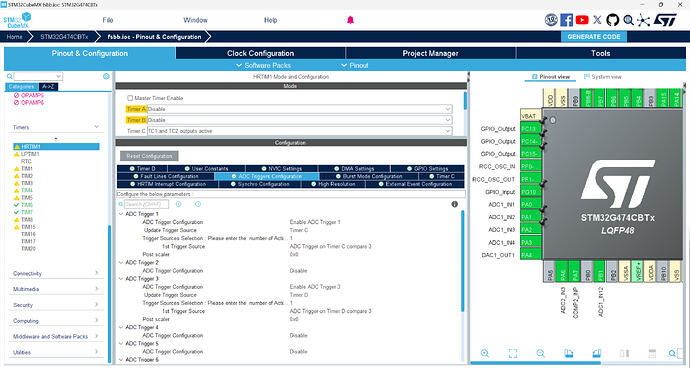690x368 pixels.
Task: Open the Software Packs dropdown menu
Action: (x=263, y=65)
